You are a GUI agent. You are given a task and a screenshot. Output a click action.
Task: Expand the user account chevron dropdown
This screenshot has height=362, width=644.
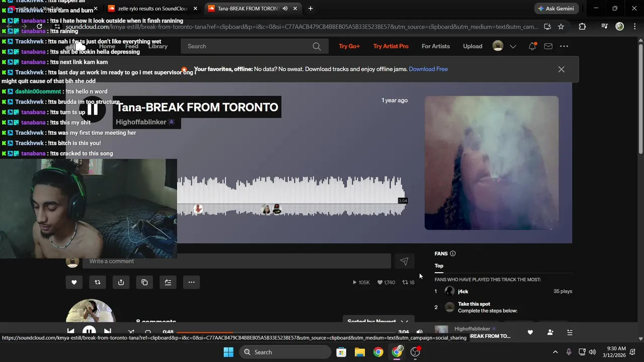[x=513, y=46]
